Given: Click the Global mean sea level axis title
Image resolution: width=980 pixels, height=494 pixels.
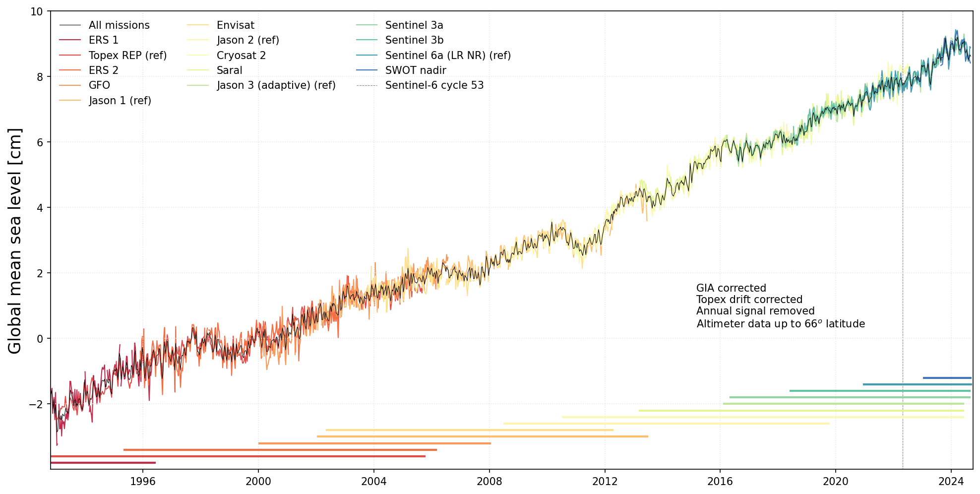Looking at the screenshot, I should (15, 241).
